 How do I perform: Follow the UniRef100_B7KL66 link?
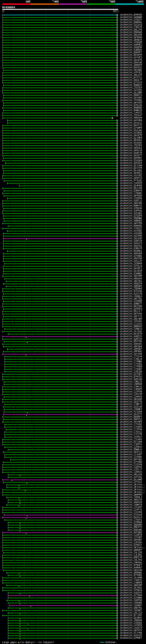coord(131,105)
